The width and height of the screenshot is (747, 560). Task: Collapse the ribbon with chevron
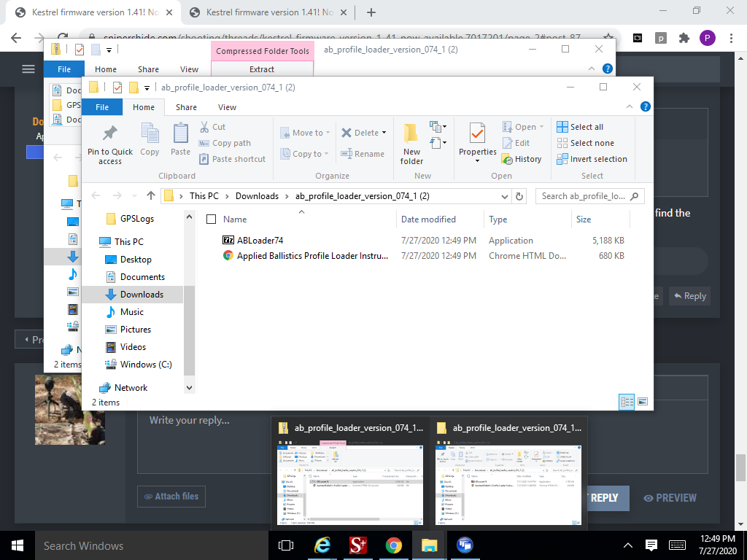(630, 106)
